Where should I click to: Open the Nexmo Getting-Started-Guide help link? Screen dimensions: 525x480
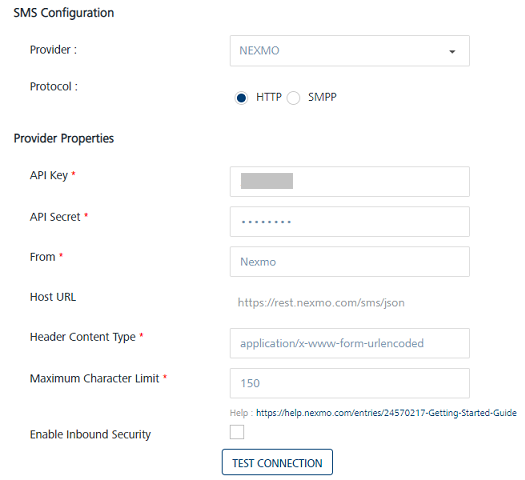[x=386, y=413]
